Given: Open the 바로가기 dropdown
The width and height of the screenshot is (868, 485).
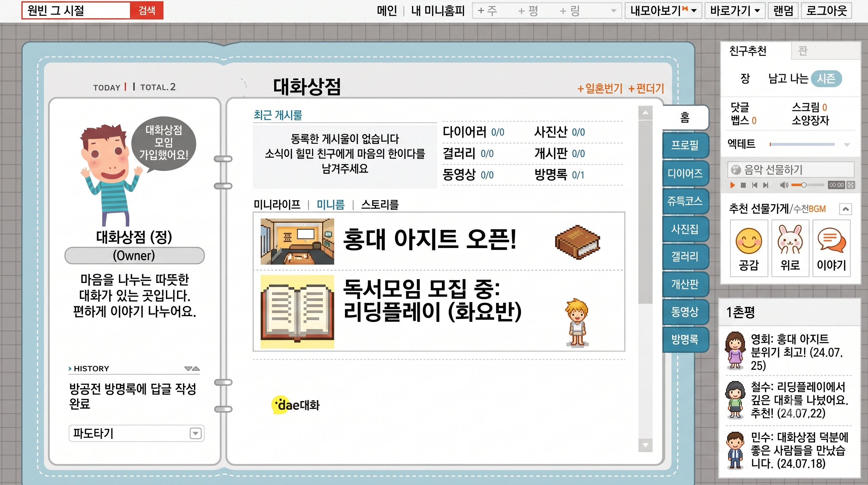Looking at the screenshot, I should [735, 10].
